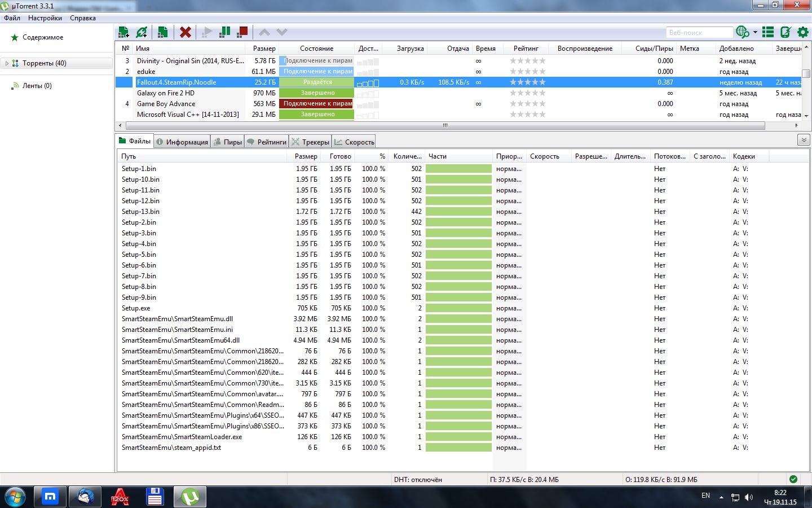Sort torrents by Рейтинг column header
This screenshot has height=508, width=812.
(526, 49)
